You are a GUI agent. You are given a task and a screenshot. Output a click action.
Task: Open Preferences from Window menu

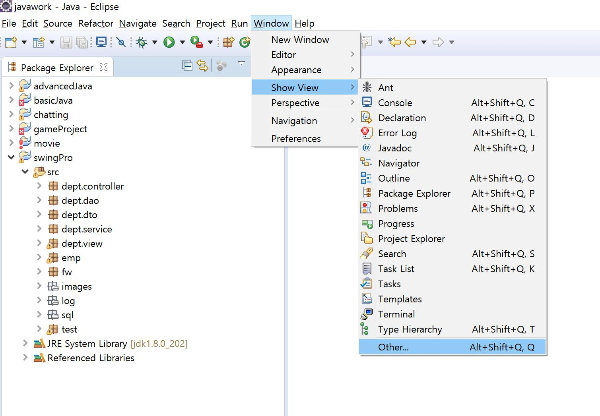click(x=305, y=139)
